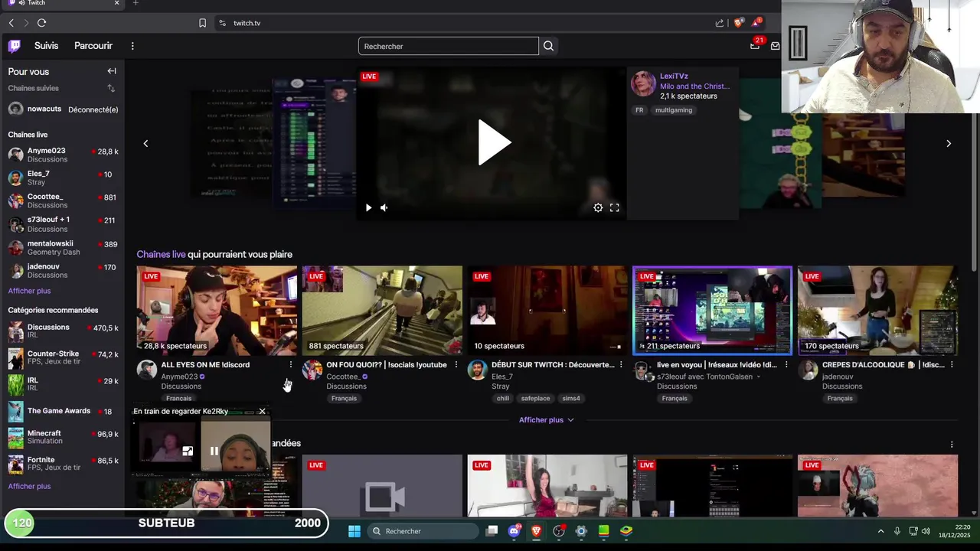980x551 pixels.
Task: Open options for ON FOU QUOI stream
Action: click(456, 365)
